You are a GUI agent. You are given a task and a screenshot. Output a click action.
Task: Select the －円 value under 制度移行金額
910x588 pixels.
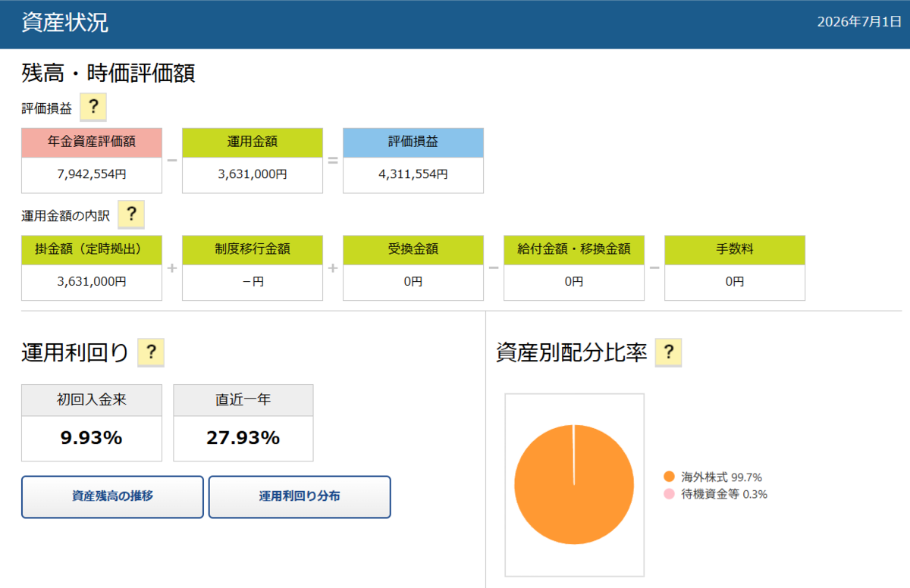click(253, 282)
